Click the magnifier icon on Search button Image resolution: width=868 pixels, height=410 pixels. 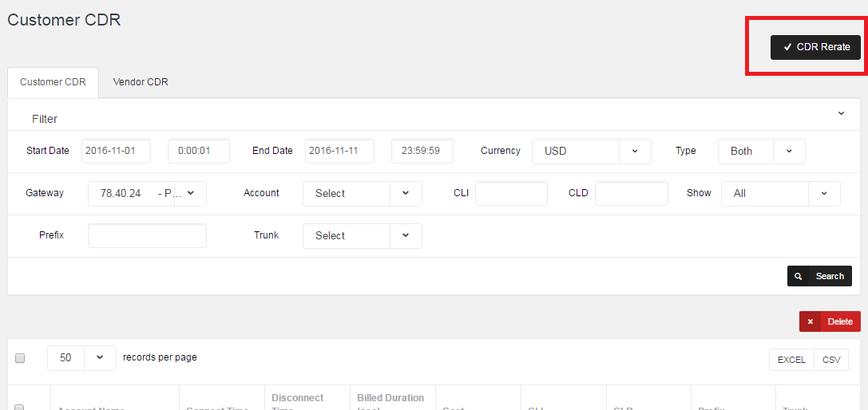pyautogui.click(x=799, y=276)
